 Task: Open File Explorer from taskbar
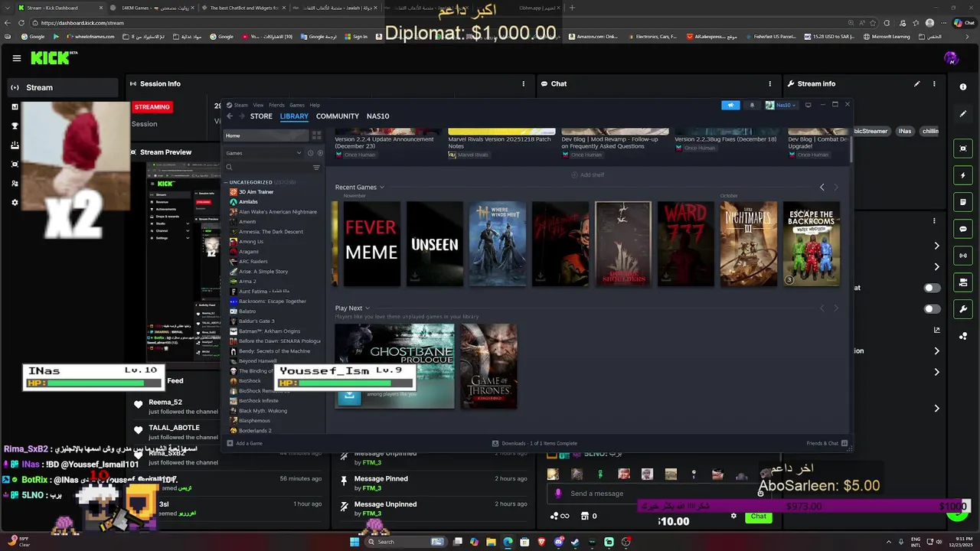(491, 542)
